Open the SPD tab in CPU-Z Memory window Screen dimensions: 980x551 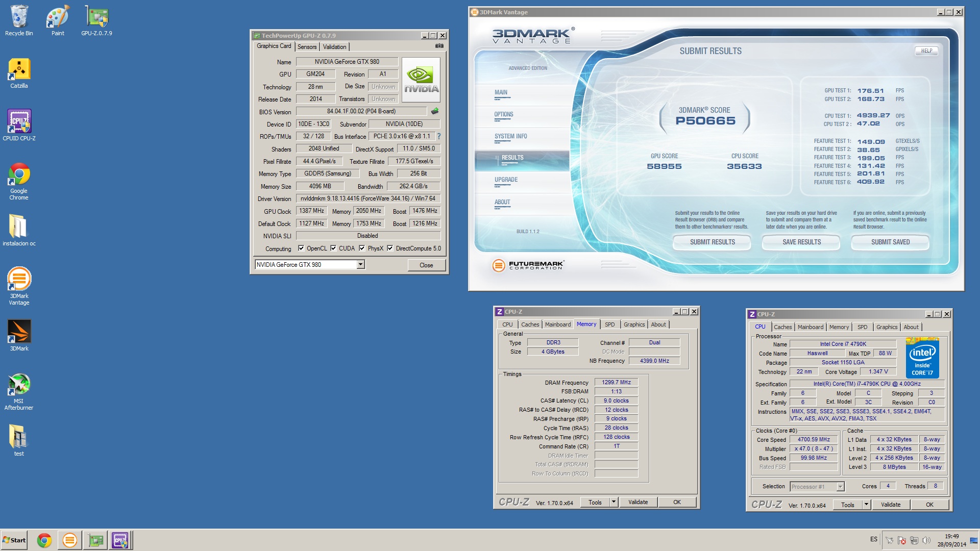tap(610, 324)
